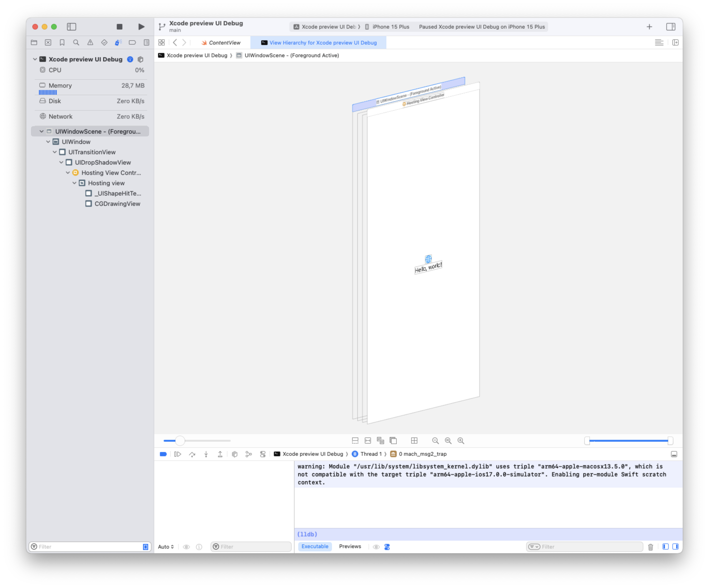The width and height of the screenshot is (709, 588).
Task: Toggle the inspector panel on the right
Action: 671,27
